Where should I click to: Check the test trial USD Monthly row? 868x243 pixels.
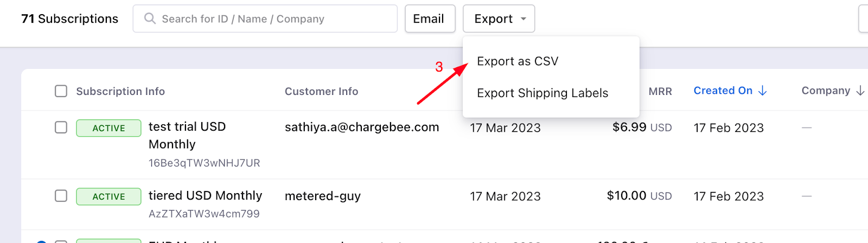point(61,127)
